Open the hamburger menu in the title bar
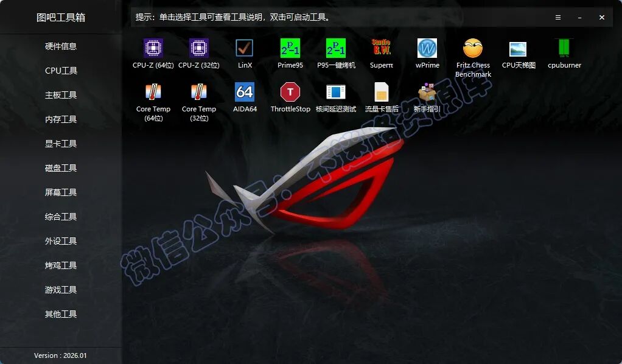This screenshot has height=364, width=622. tap(557, 18)
